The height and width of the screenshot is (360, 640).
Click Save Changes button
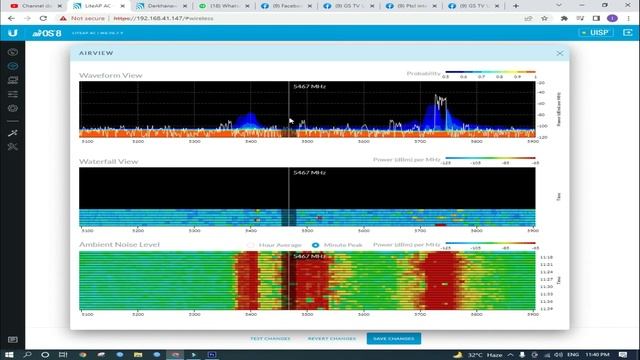[394, 339]
